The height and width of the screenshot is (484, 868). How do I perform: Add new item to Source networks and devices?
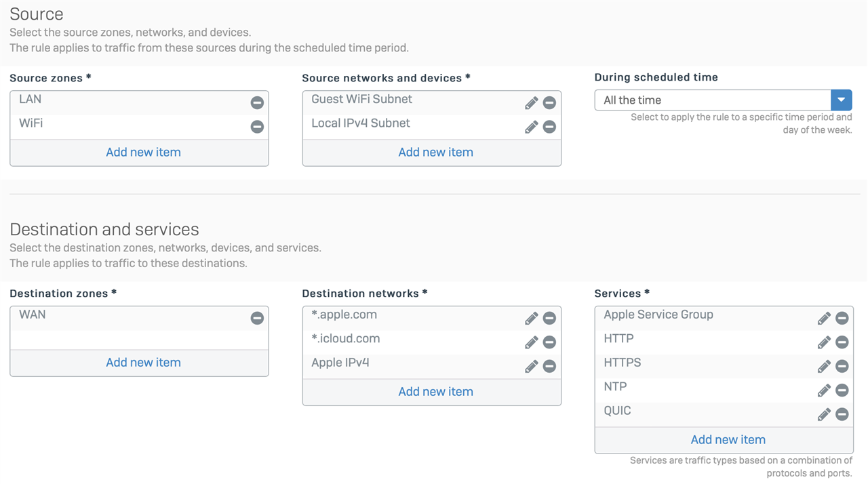435,152
